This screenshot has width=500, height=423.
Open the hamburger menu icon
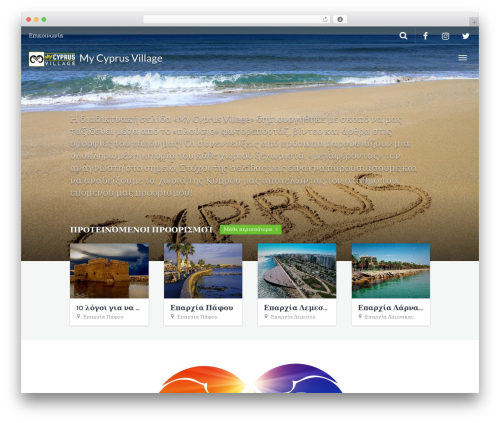pyautogui.click(x=462, y=58)
